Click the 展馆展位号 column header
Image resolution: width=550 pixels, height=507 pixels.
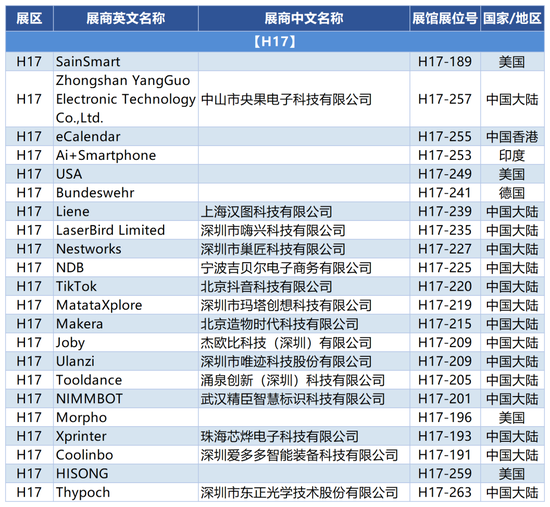445,18
